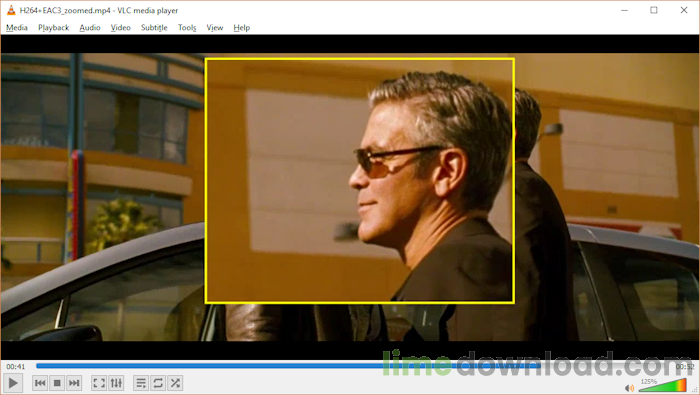Stop playback with the stop button
Viewport: 700px width, 395px height.
tap(57, 383)
